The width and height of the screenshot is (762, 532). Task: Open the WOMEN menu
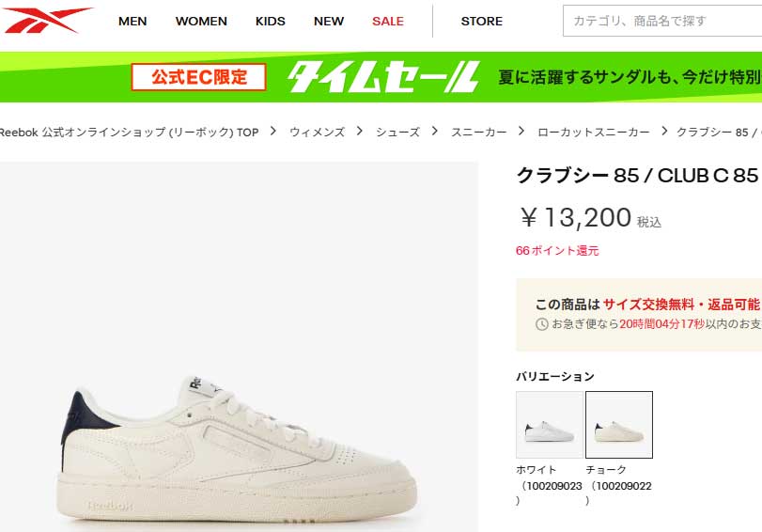pyautogui.click(x=201, y=22)
